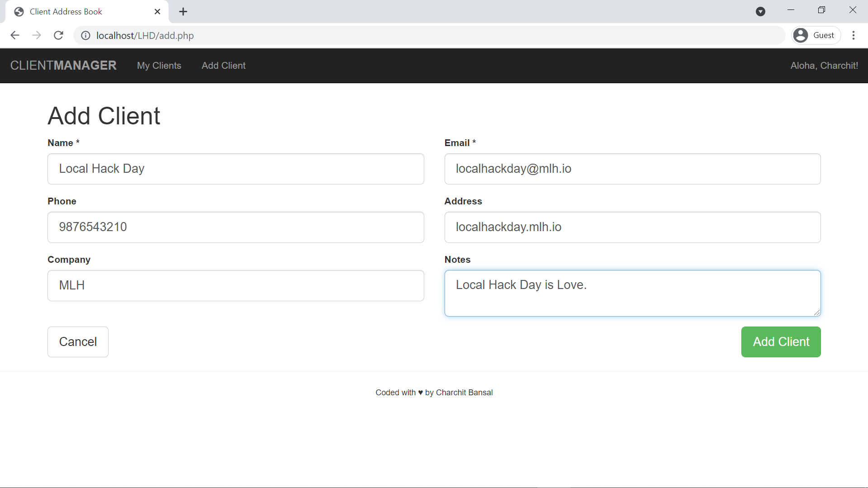
Task: Minimize the browser window
Action: point(791,10)
